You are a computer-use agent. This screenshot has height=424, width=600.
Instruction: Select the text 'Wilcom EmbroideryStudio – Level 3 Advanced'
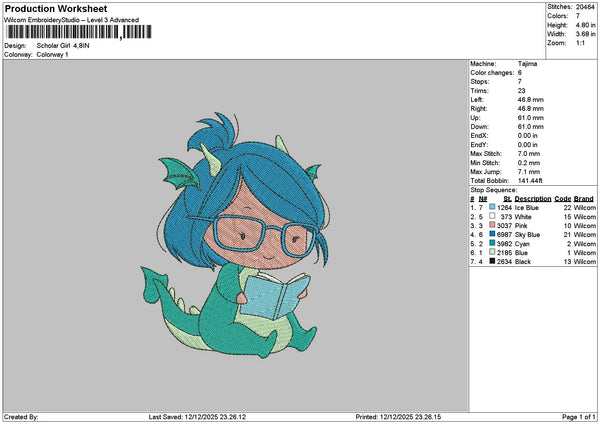[x=72, y=20]
